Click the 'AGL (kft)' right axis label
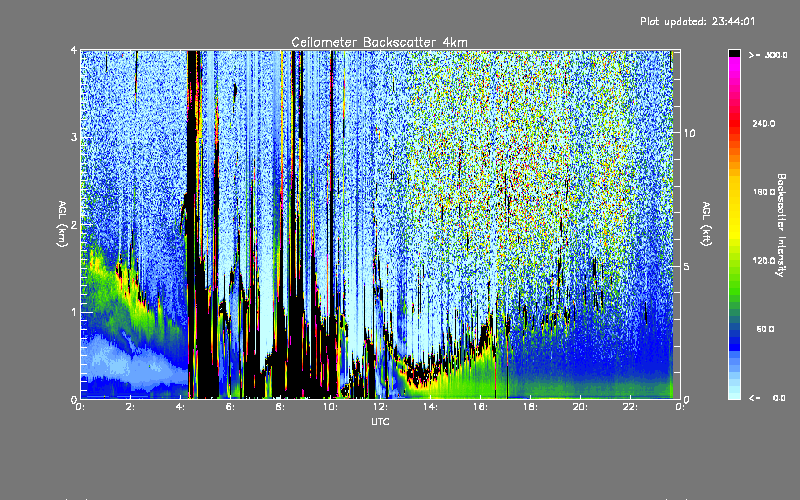This screenshot has height=500, width=800. (x=707, y=224)
